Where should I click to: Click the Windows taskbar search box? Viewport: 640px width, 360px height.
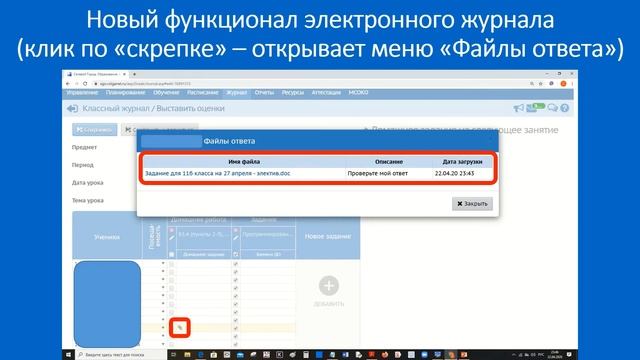[x=121, y=355]
